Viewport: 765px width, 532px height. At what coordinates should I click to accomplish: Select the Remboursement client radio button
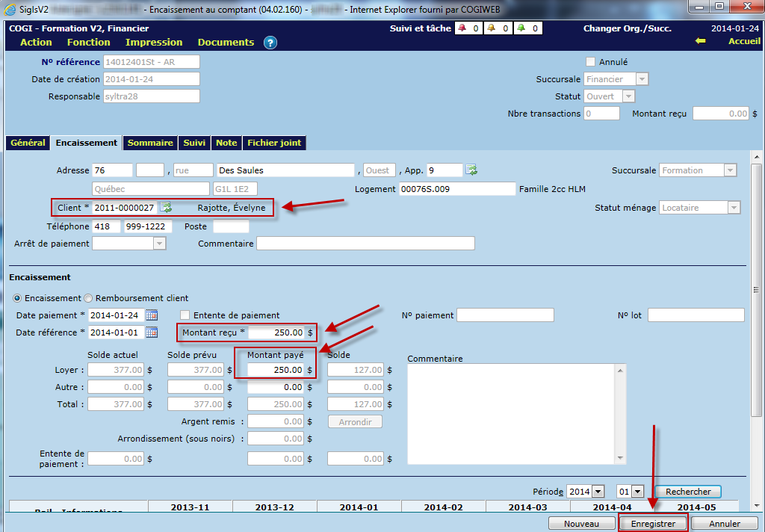pos(87,298)
